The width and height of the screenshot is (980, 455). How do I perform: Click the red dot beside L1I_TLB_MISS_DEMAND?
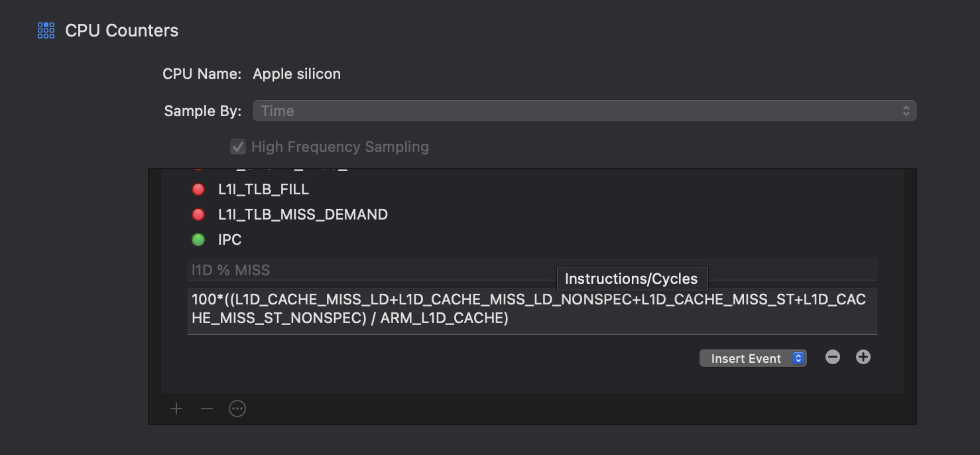(198, 215)
